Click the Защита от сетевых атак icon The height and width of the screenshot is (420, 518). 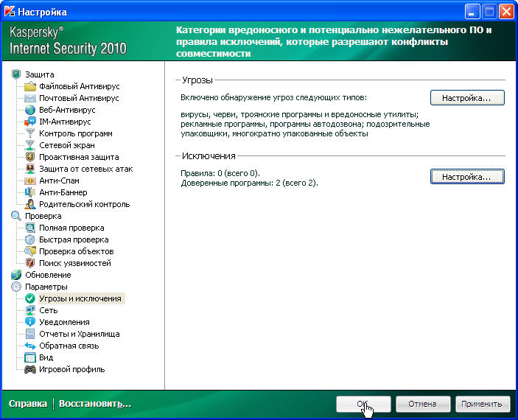coord(29,169)
